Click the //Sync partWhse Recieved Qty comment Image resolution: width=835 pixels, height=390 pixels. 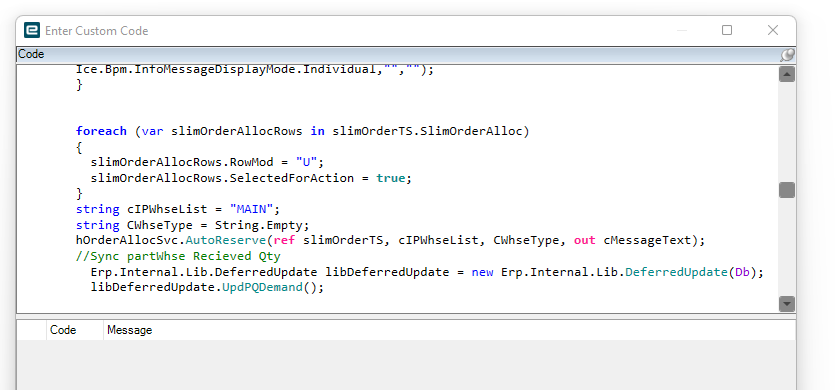178,256
